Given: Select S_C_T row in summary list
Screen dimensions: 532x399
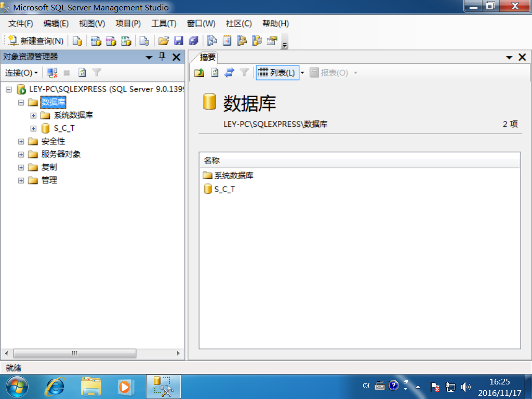Looking at the screenshot, I should 220,189.
